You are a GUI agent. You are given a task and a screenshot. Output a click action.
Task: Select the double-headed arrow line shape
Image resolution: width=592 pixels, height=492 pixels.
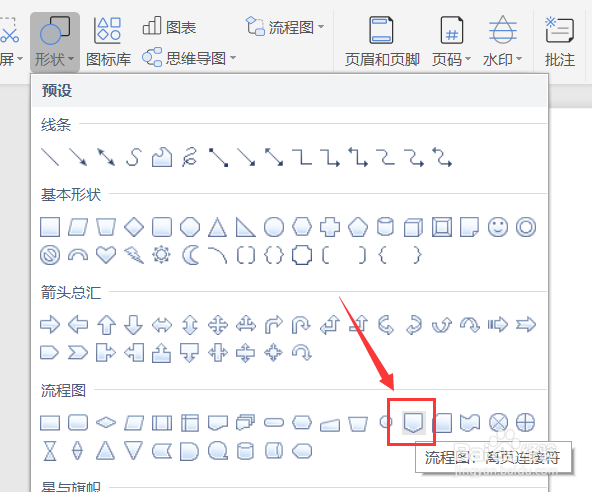[x=106, y=157]
